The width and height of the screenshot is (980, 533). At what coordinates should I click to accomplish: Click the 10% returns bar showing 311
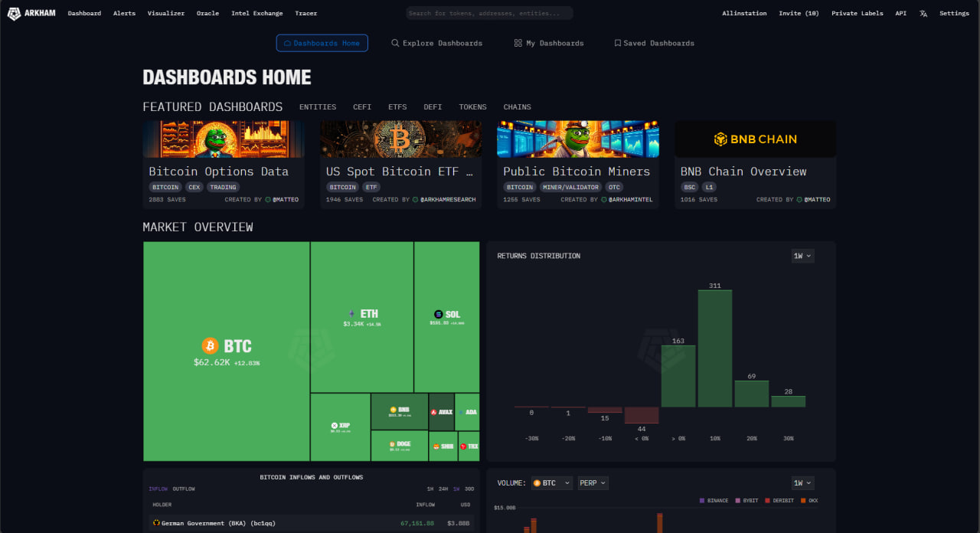click(x=715, y=348)
